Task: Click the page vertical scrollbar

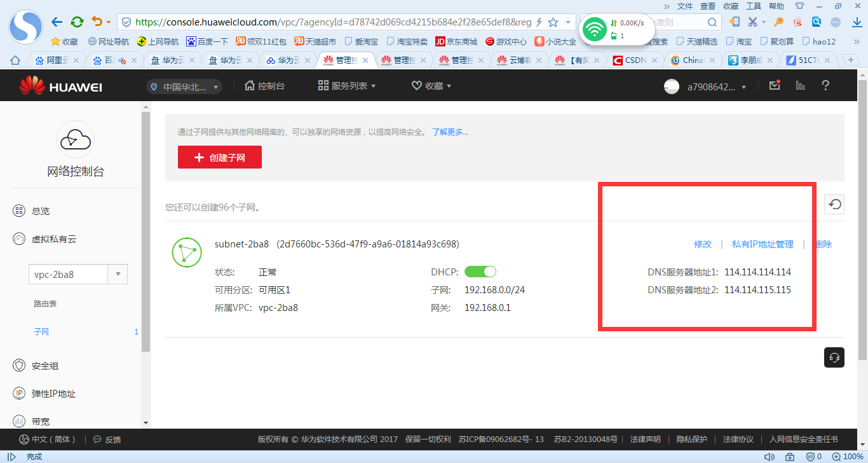Action: 862,219
